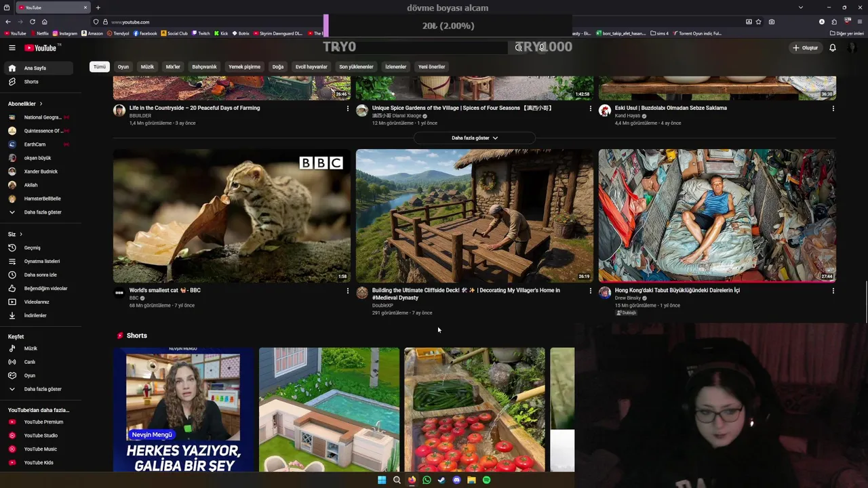Click the DoubleXP channel name
The image size is (868, 488).
tap(382, 306)
